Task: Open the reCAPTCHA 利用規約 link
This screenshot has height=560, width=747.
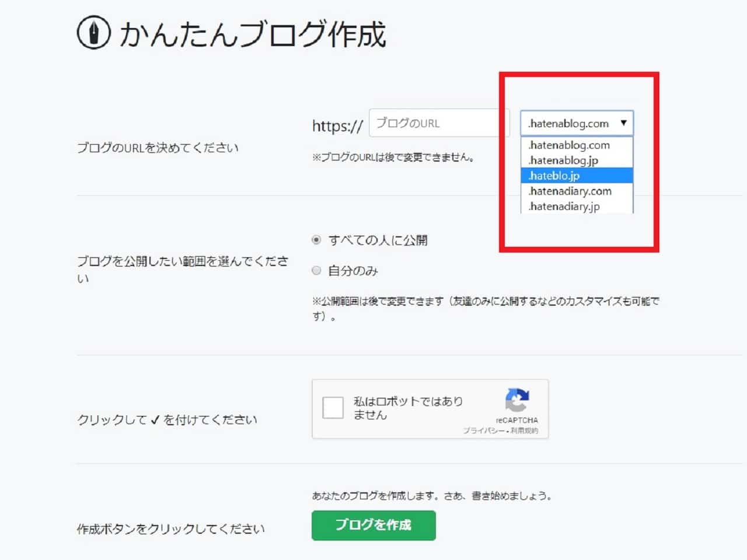Action: (525, 430)
